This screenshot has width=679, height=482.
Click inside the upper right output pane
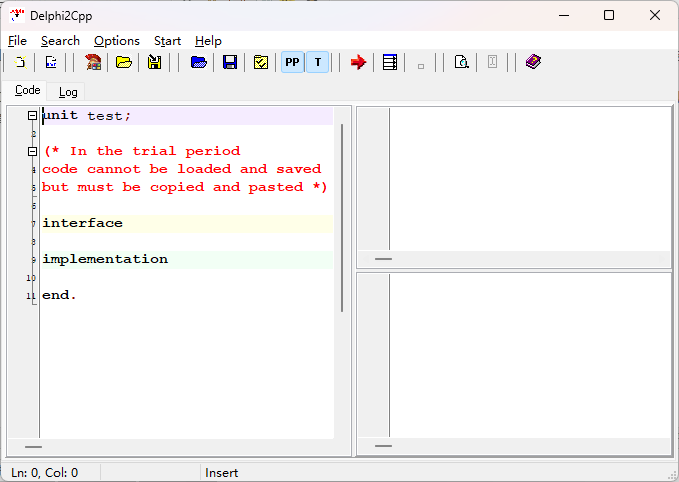click(529, 178)
